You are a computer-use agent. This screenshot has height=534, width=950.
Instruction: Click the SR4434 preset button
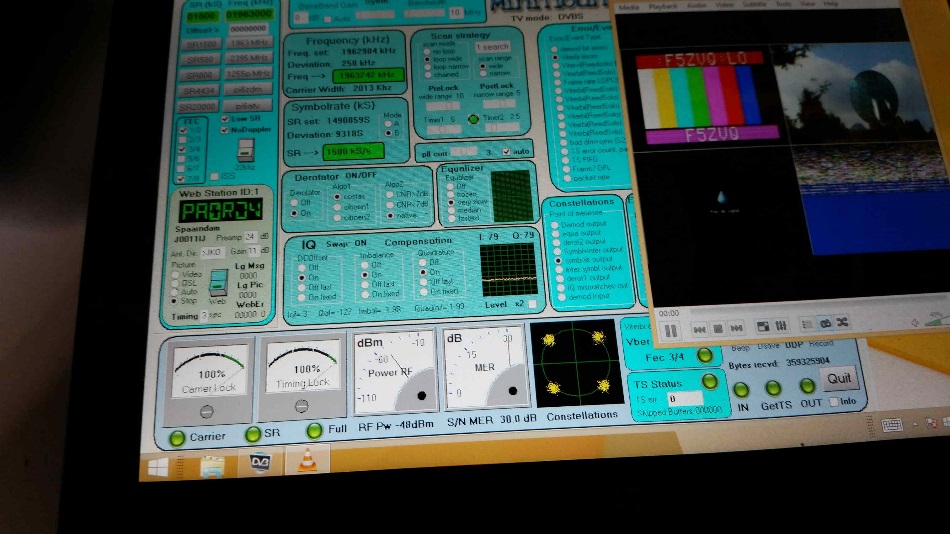point(198,91)
